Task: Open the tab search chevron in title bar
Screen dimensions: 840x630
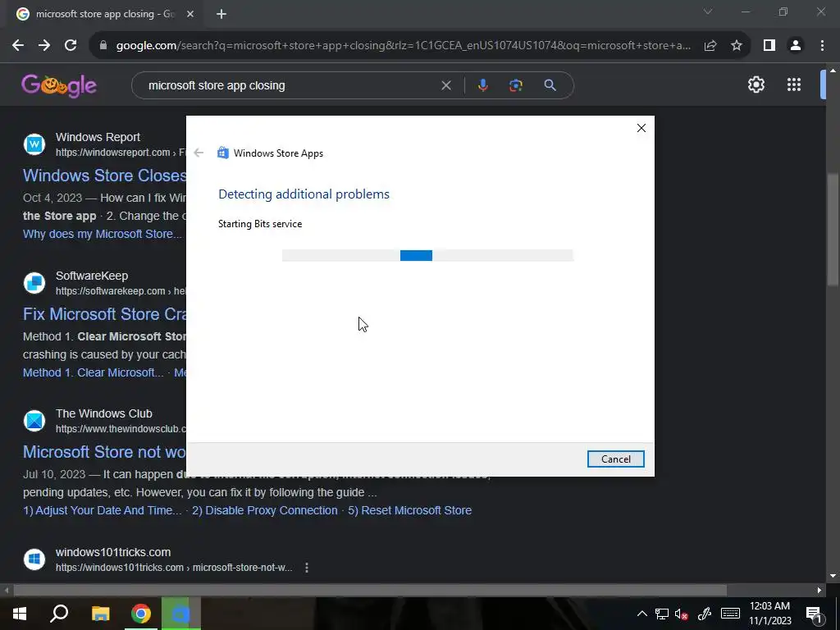Action: tap(708, 11)
